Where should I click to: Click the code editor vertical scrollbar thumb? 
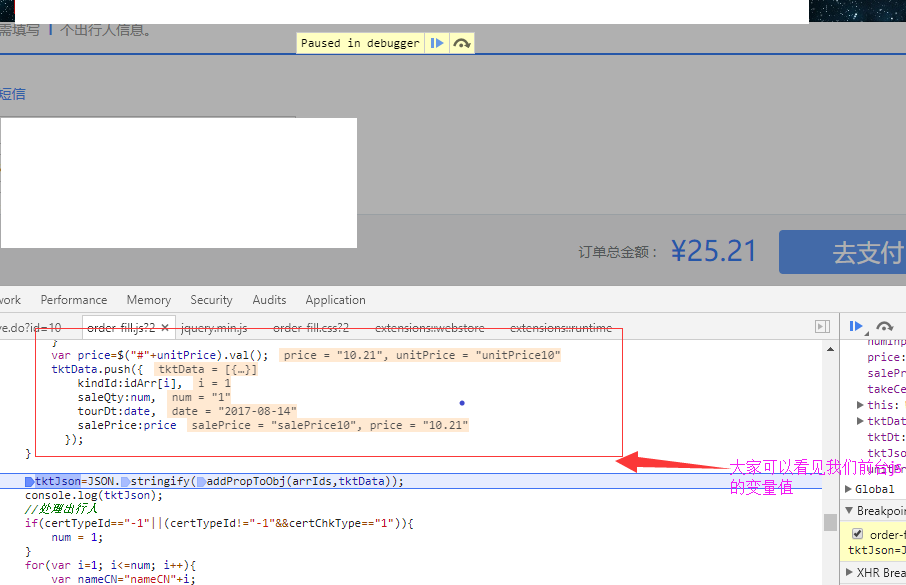pos(830,523)
